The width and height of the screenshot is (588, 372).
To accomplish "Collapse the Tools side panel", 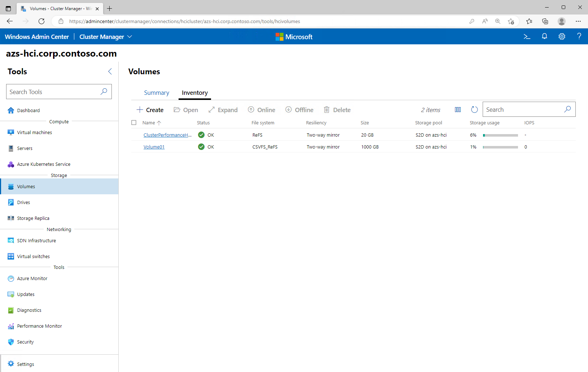I will click(110, 71).
